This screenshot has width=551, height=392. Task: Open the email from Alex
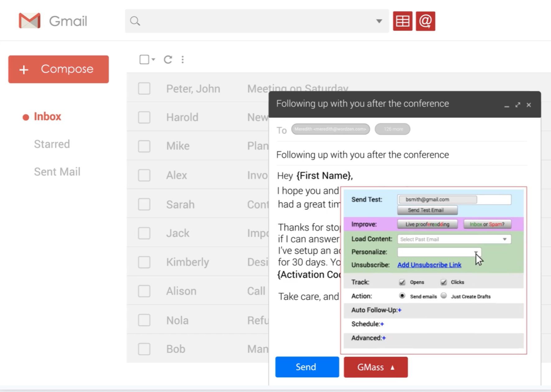point(198,175)
